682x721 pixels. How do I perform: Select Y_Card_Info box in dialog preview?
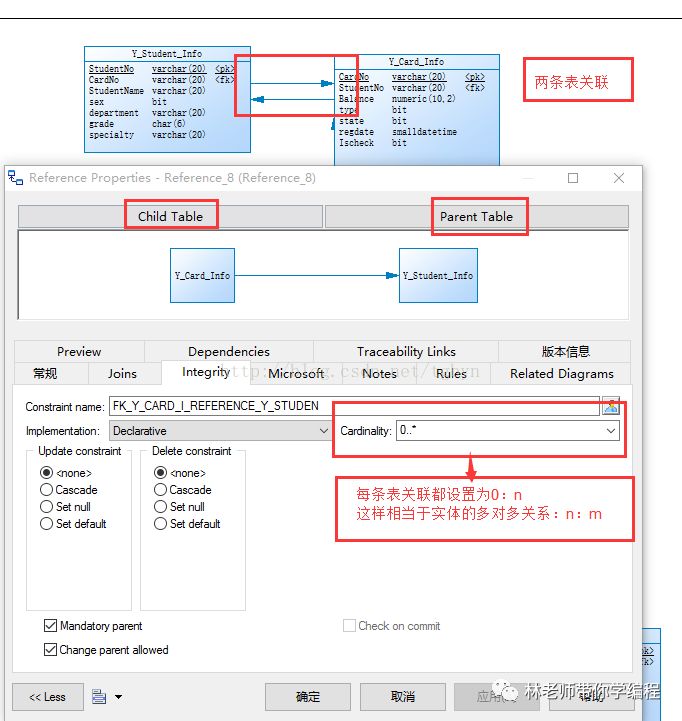coord(202,275)
